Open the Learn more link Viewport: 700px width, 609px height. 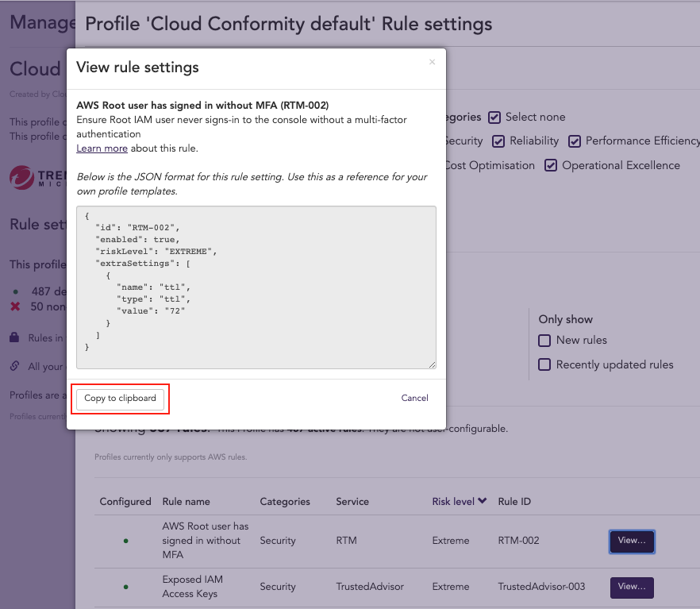pyautogui.click(x=102, y=148)
